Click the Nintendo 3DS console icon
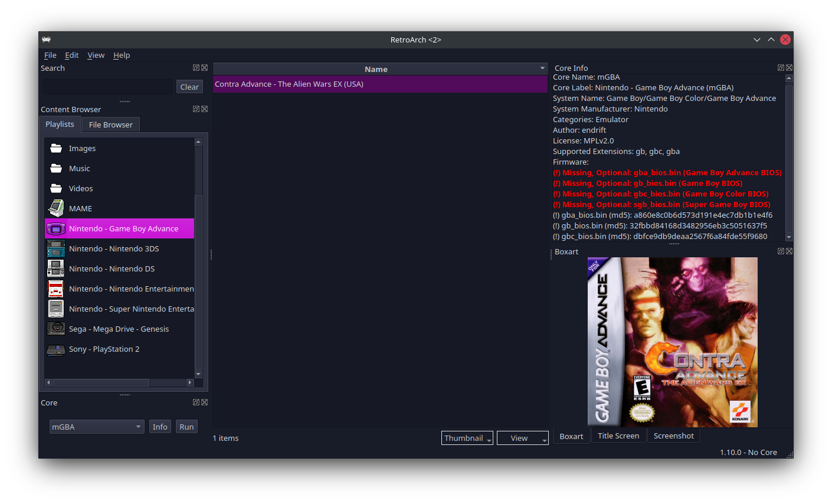 (56, 248)
